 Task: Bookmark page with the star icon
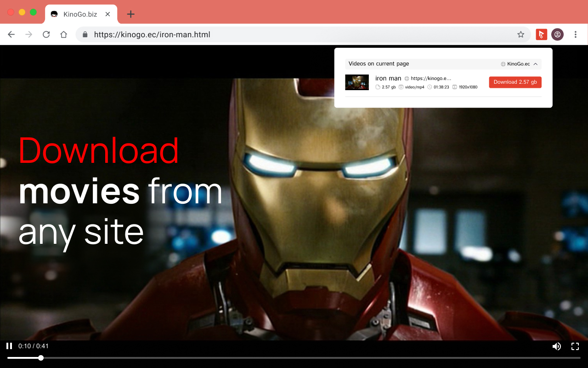pyautogui.click(x=520, y=34)
